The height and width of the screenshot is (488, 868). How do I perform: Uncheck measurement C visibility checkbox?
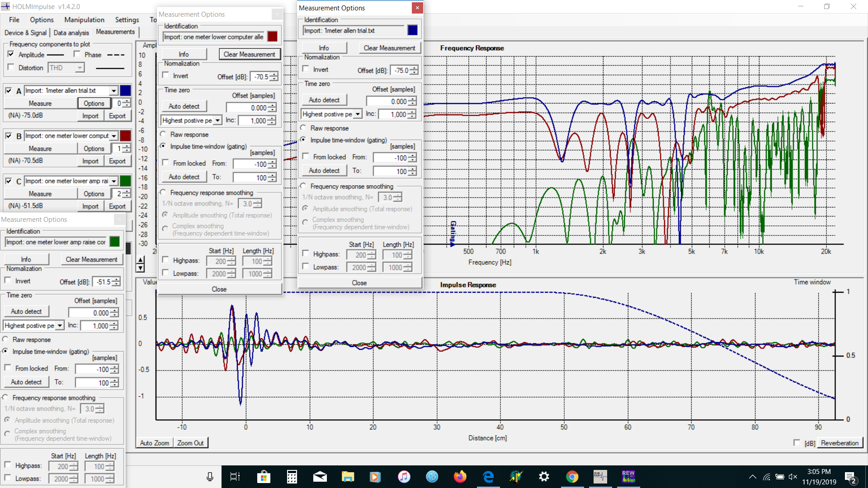(x=9, y=181)
